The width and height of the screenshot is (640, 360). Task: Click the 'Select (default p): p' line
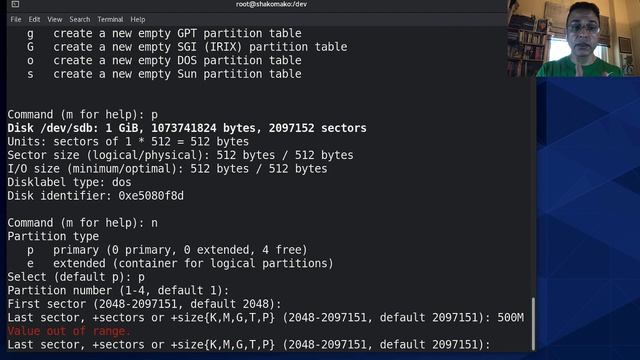76,277
